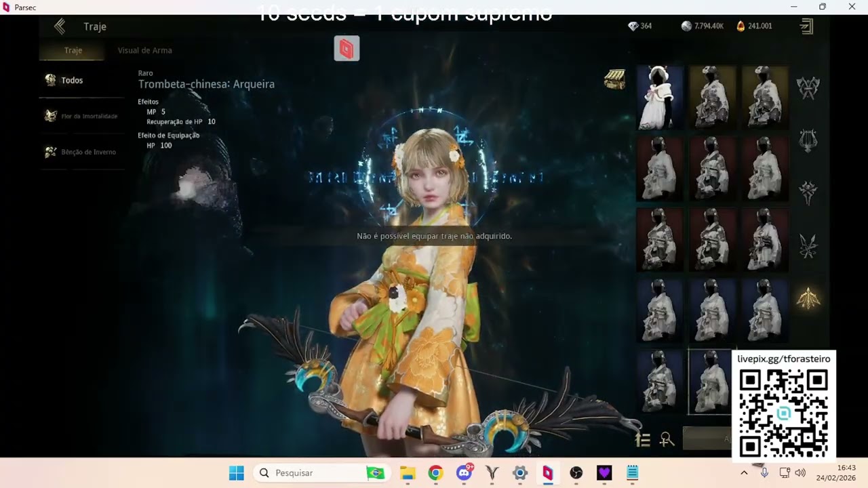The height and width of the screenshot is (488, 868).
Task: Open OBS Studio from the taskbar
Action: click(576, 473)
